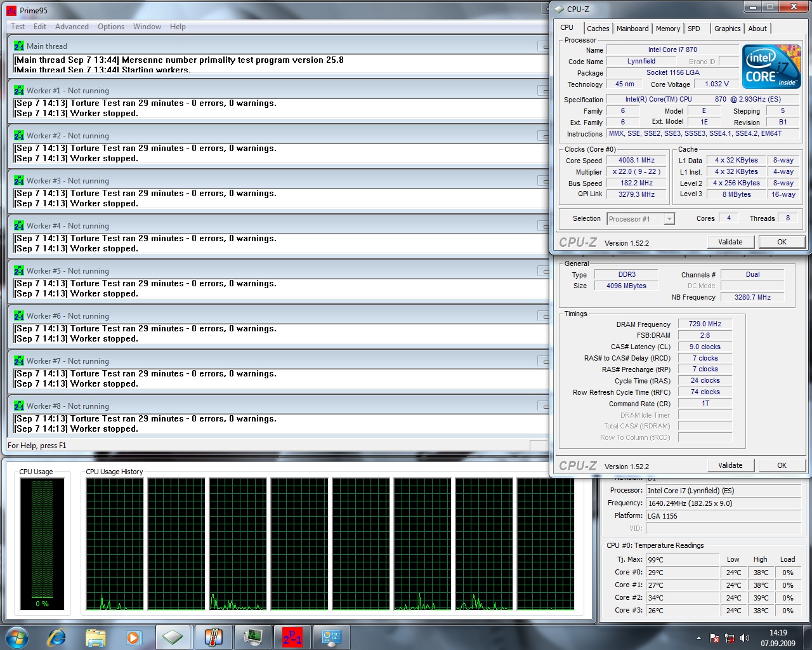Switch to Task Manager on the taskbar
The image size is (812, 650).
(x=253, y=637)
